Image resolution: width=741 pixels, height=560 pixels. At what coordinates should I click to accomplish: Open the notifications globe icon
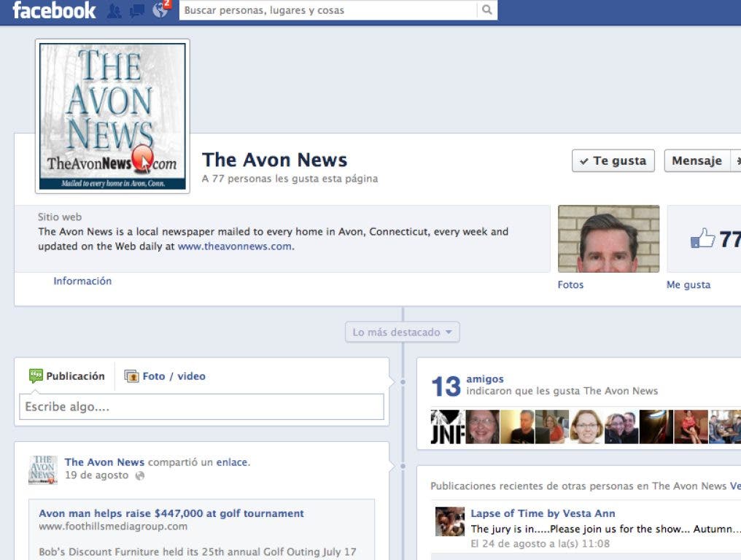tap(160, 10)
